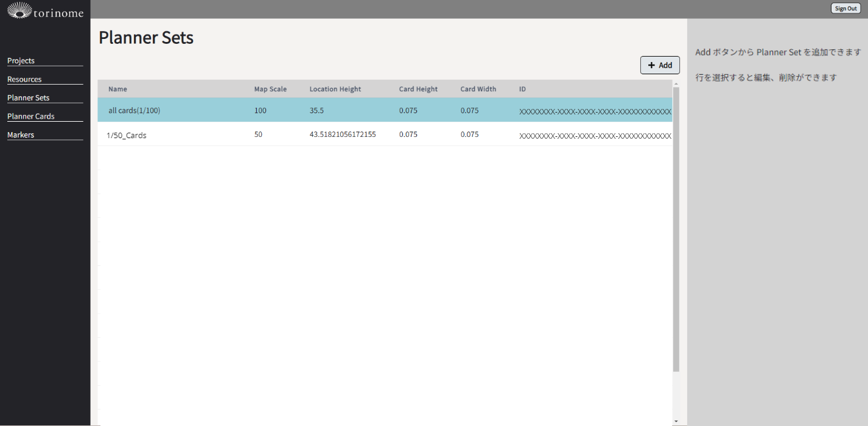
Task: Click the Map Scale column header
Action: (x=270, y=89)
